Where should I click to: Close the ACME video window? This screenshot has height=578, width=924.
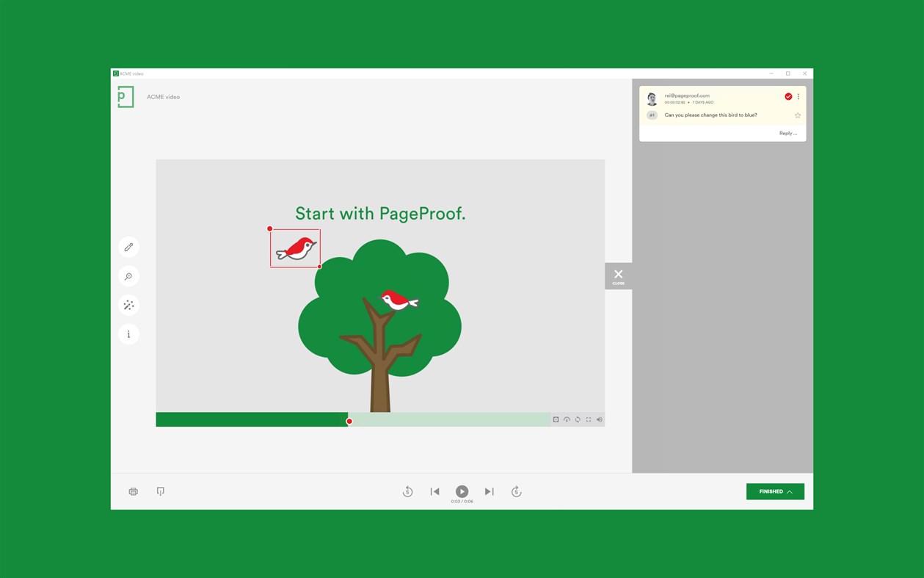[805, 73]
